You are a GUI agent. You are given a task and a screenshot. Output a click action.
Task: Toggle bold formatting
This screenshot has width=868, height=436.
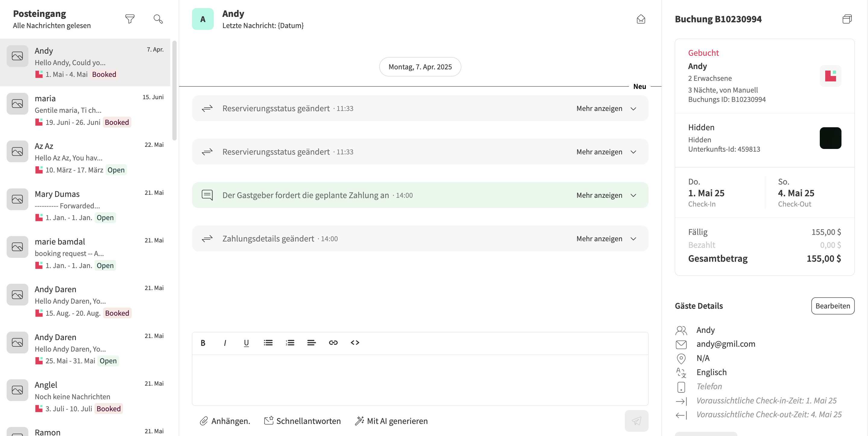coord(203,343)
